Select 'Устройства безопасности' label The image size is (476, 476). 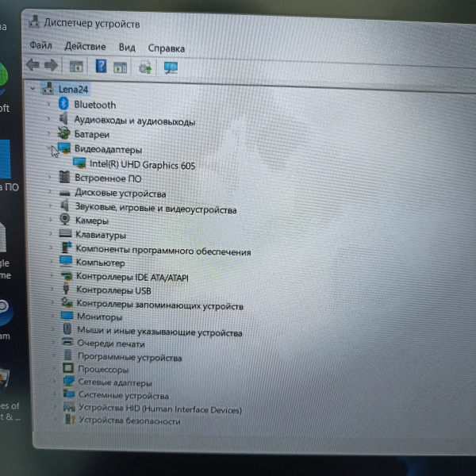(x=129, y=420)
